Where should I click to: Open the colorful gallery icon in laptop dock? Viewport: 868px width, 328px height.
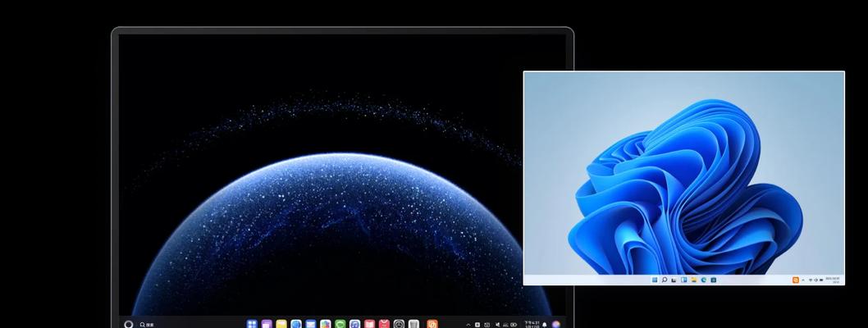[326, 325]
